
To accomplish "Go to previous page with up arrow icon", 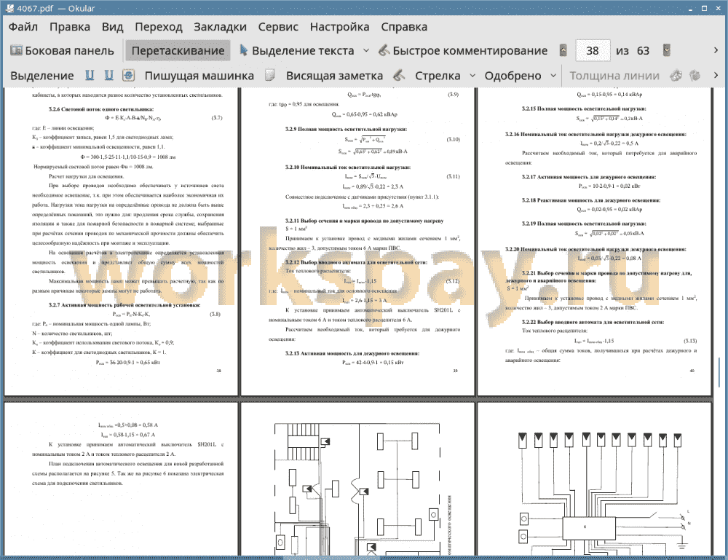I will click(x=563, y=50).
